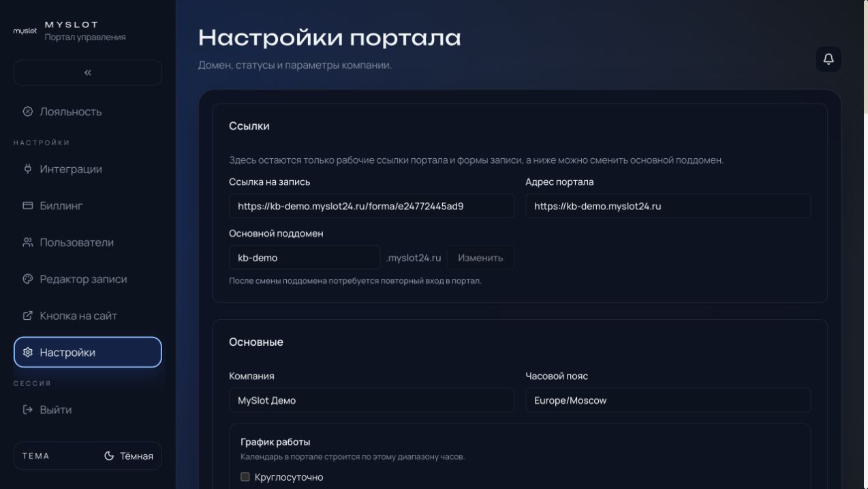Screen dimensions: 868x489
Task: Open the Интеграции section
Action: coord(88,168)
